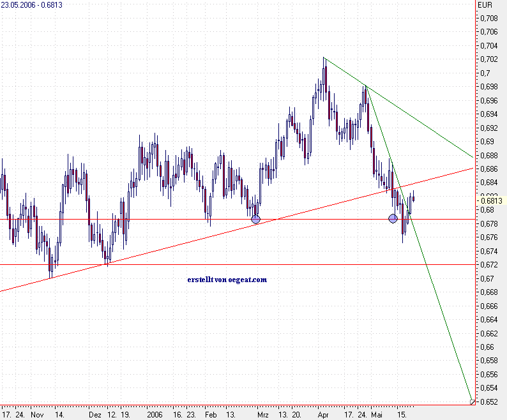507x420 pixels.
Task: Click the April peak candle high
Action: 324,58
